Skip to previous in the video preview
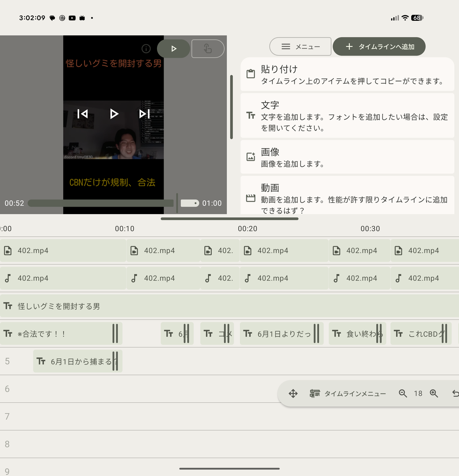 pyautogui.click(x=83, y=114)
